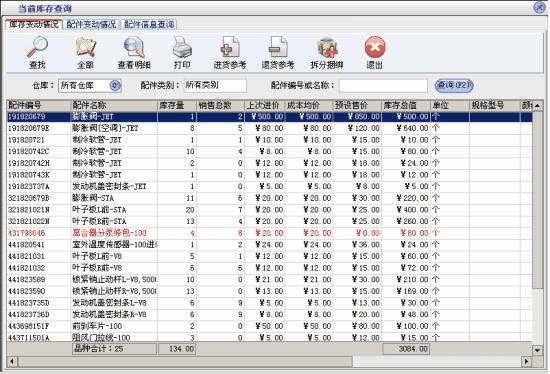The height and width of the screenshot is (374, 550).
Task: Switch to 配件信息查询 tab
Action: click(149, 24)
